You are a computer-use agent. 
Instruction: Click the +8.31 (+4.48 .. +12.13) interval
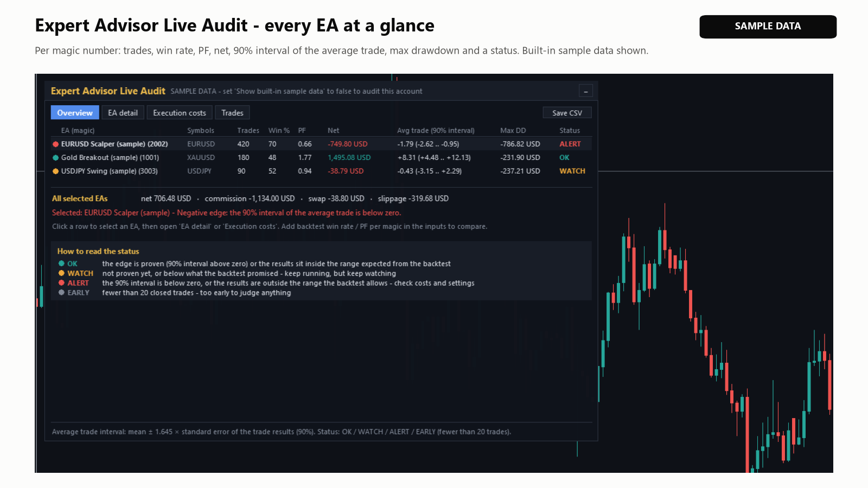434,157
